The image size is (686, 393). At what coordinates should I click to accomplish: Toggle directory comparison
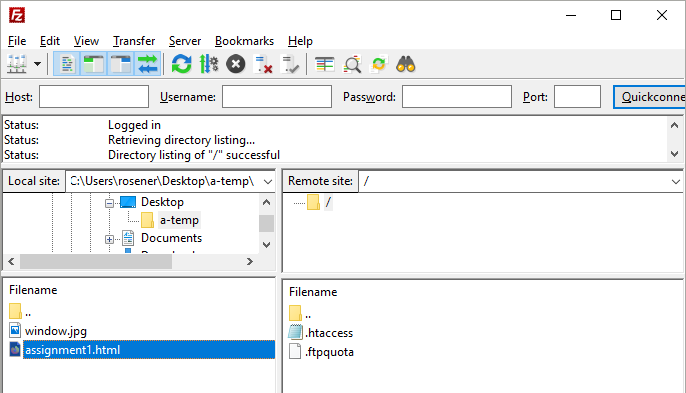(352, 64)
